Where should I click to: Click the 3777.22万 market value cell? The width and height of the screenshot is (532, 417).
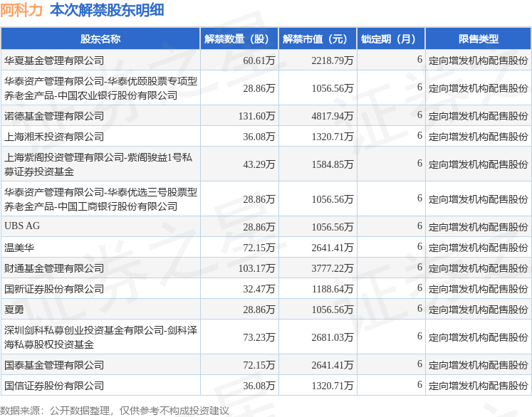tap(333, 268)
